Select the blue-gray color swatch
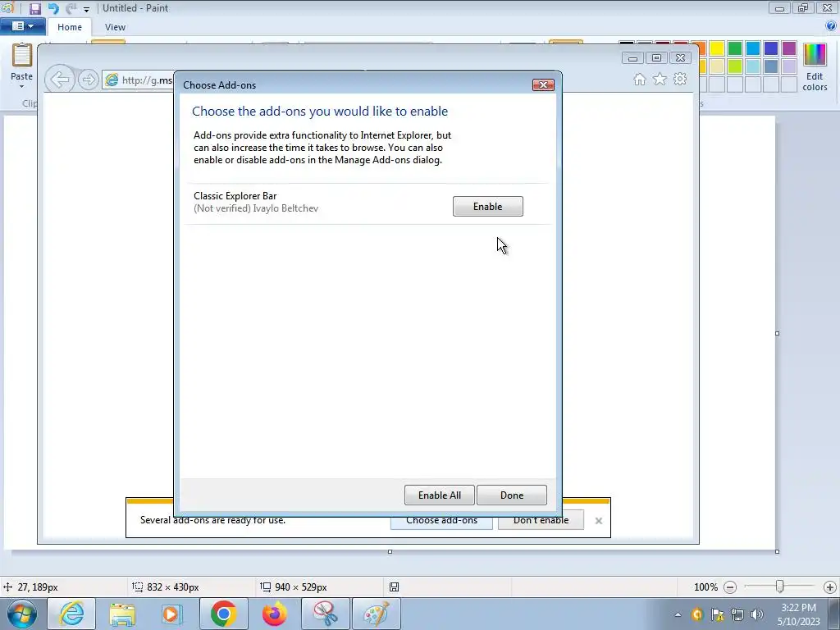The image size is (840, 630). pos(771,66)
